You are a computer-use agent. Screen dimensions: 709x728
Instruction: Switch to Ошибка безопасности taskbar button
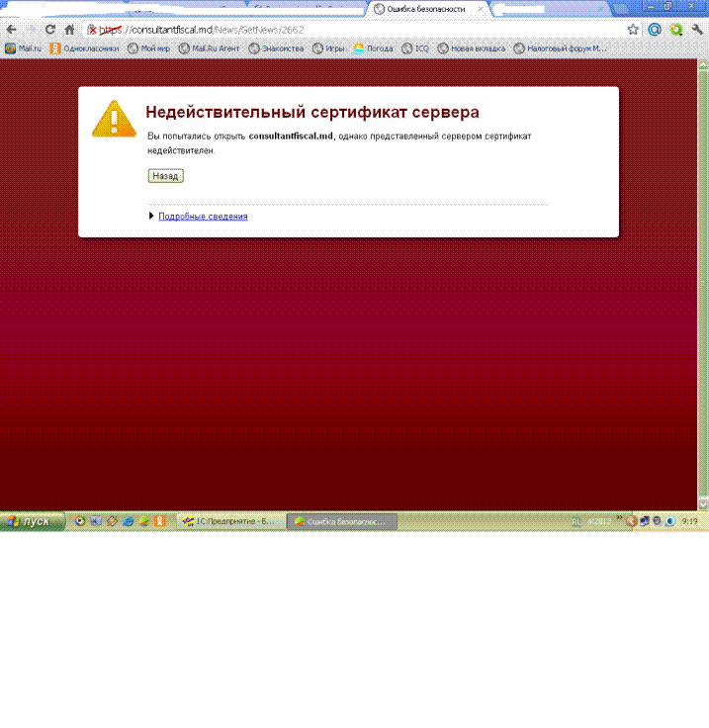pyautogui.click(x=341, y=521)
